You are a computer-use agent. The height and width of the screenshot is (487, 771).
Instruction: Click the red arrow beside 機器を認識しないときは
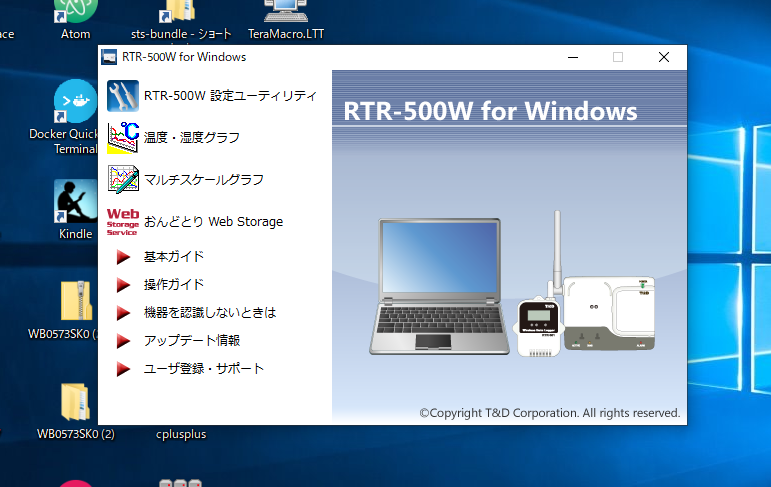coord(123,313)
